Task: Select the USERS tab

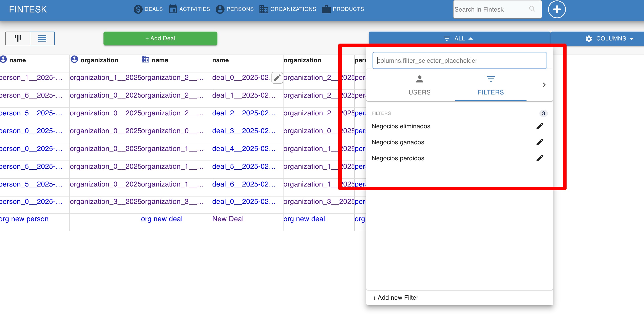Action: [419, 85]
